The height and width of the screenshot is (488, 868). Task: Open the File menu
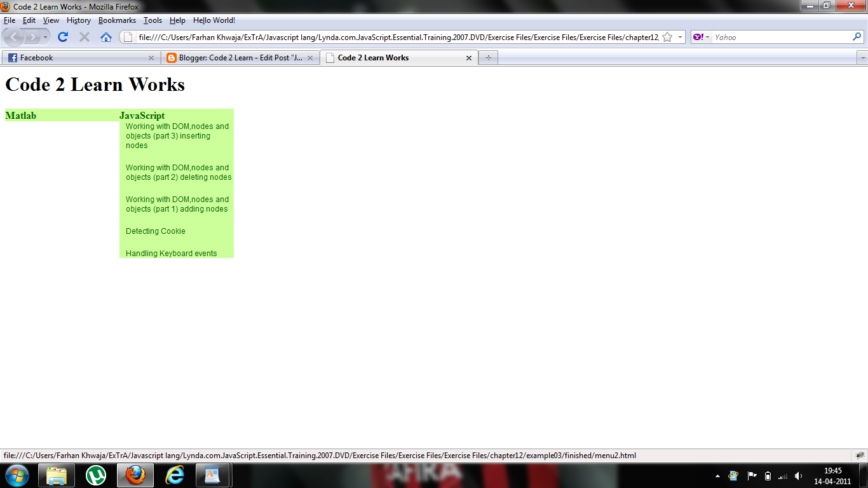coord(10,20)
